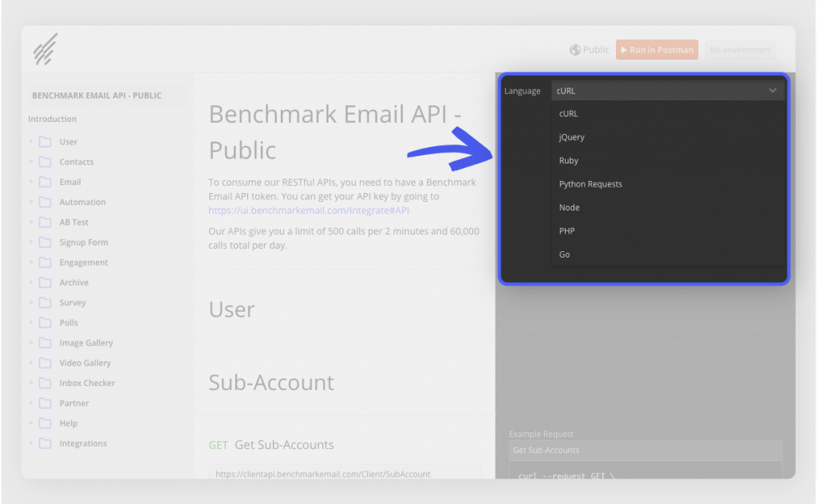The image size is (817, 504).
Task: Expand the Signup Form tree arrow
Action: tap(31, 242)
